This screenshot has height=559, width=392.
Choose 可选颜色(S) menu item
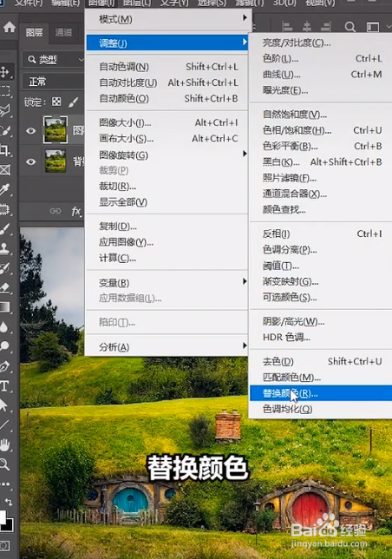tap(321, 298)
